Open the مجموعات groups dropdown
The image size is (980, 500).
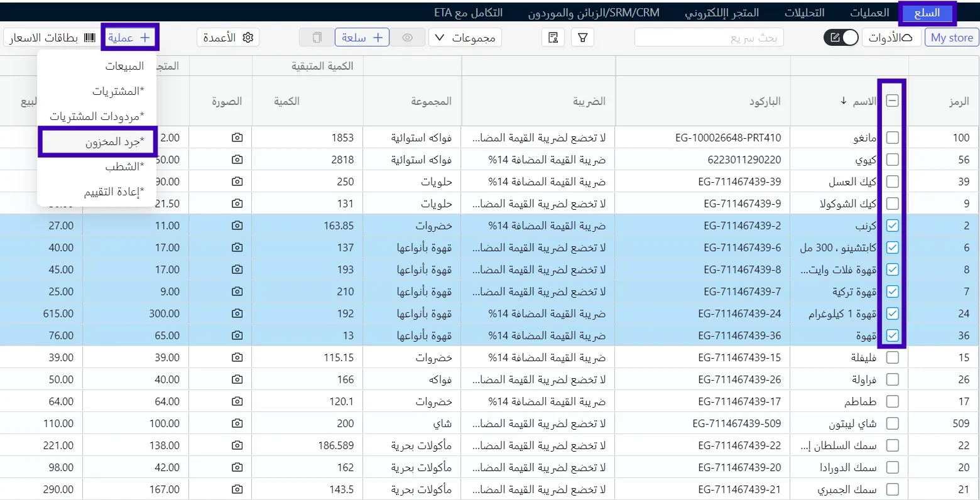point(465,38)
